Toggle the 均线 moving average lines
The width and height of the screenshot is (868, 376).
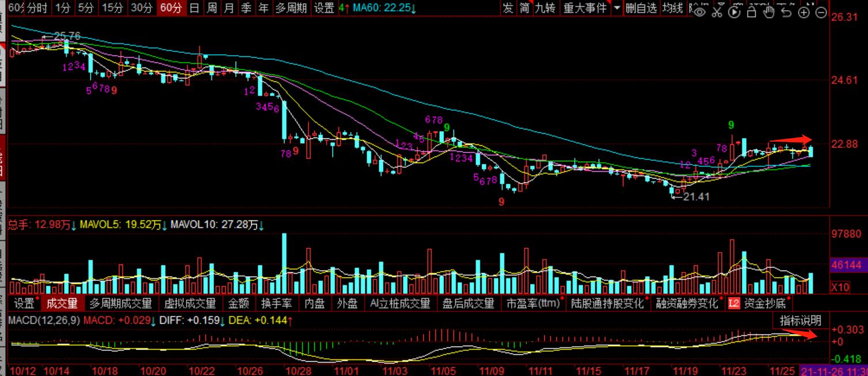(x=672, y=8)
